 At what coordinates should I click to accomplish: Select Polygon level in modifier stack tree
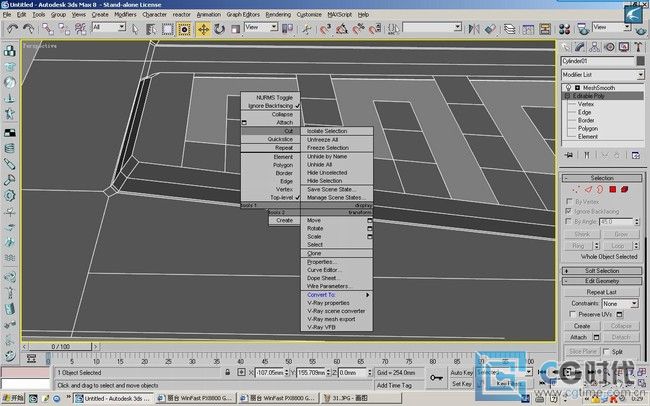[x=588, y=129]
